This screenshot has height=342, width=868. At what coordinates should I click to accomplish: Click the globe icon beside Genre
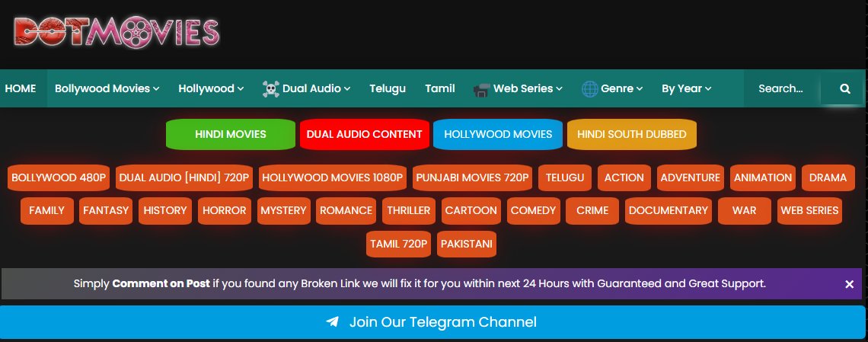click(x=589, y=88)
